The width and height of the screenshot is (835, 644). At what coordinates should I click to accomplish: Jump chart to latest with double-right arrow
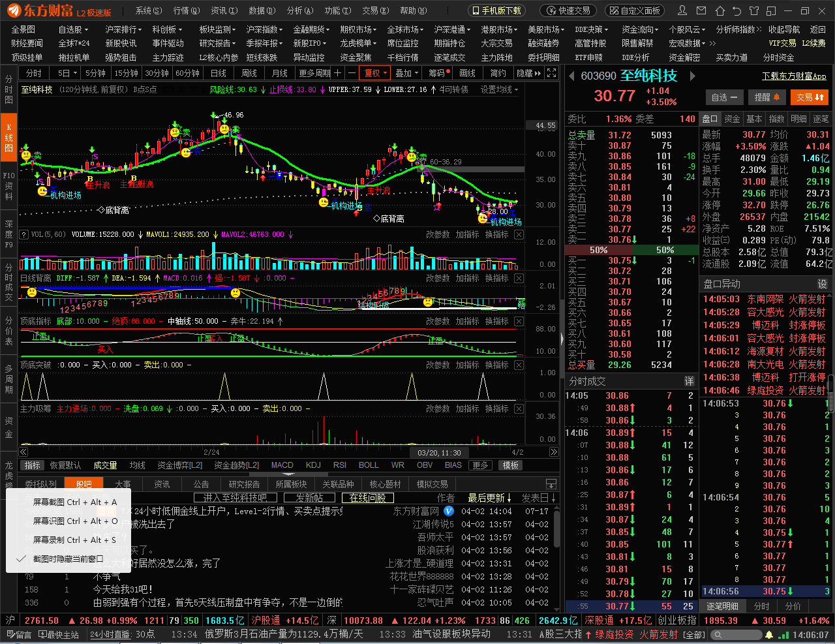pos(554,452)
